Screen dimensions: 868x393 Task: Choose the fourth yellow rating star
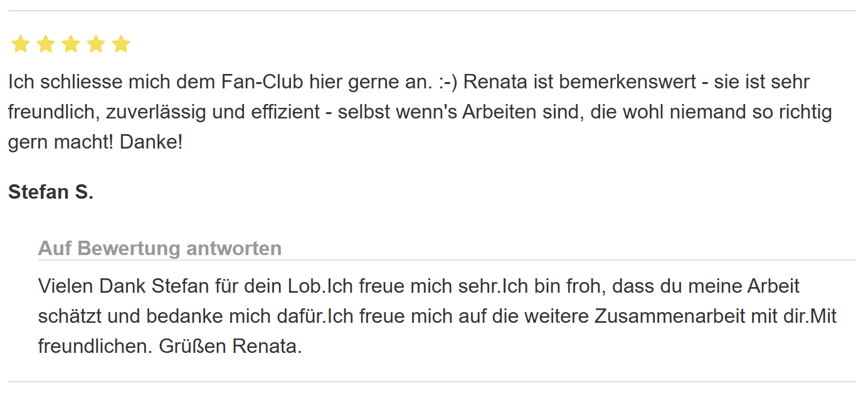pos(96,44)
